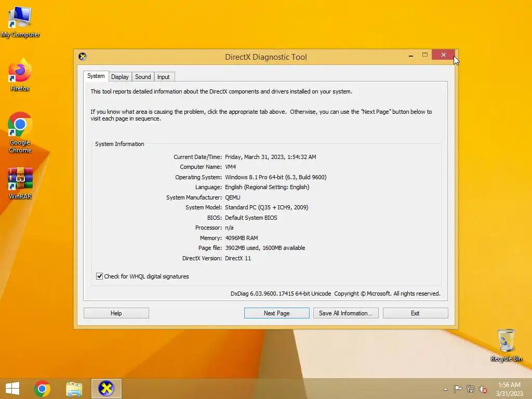Image resolution: width=532 pixels, height=399 pixels.
Task: Click the processor n/a value
Action: pyautogui.click(x=229, y=228)
